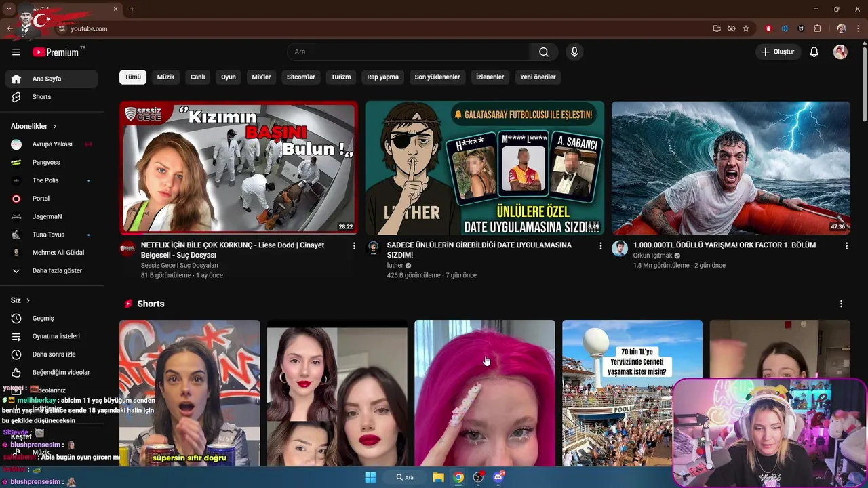Open Chrome's three-dot menu
Image resolution: width=868 pixels, height=488 pixels.
pos(858,28)
